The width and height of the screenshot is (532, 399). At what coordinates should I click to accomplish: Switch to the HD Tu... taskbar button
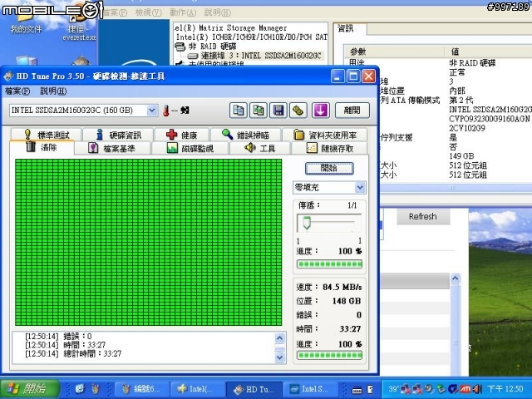pos(254,389)
